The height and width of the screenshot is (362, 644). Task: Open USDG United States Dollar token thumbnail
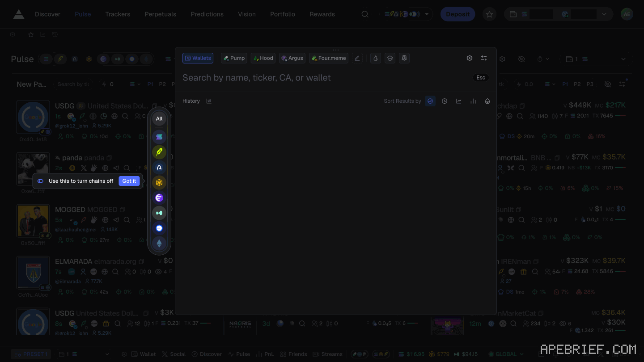[33, 117]
